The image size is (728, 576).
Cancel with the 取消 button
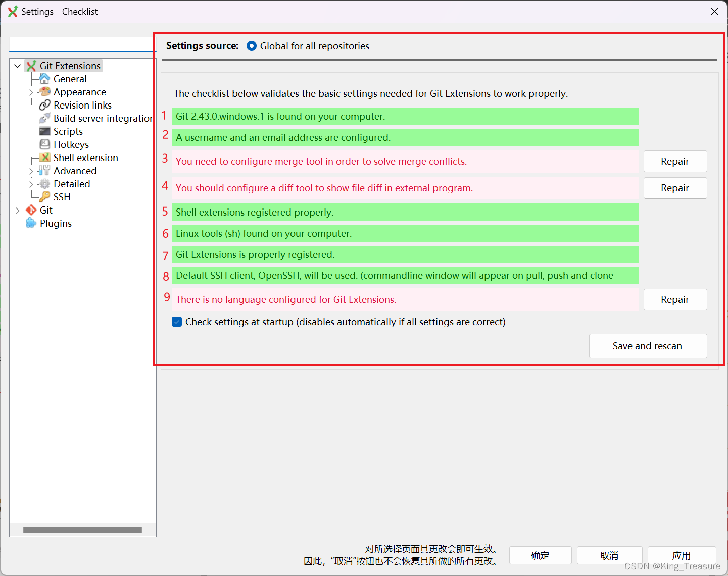pyautogui.click(x=609, y=555)
